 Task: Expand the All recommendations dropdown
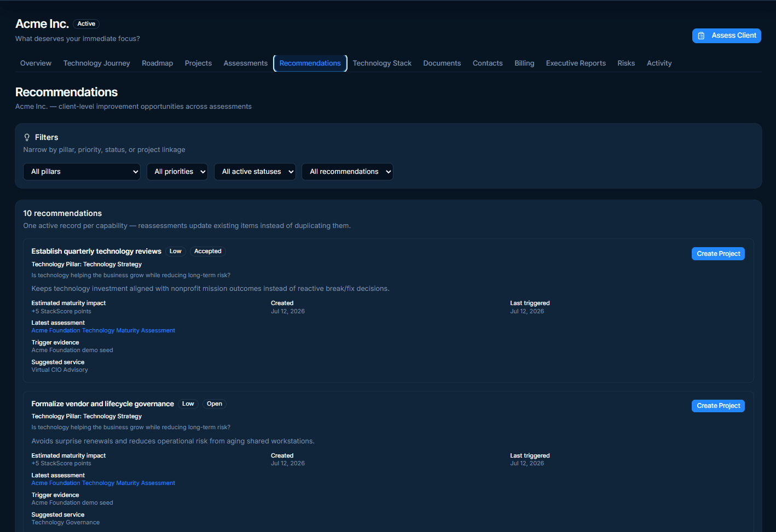click(348, 172)
